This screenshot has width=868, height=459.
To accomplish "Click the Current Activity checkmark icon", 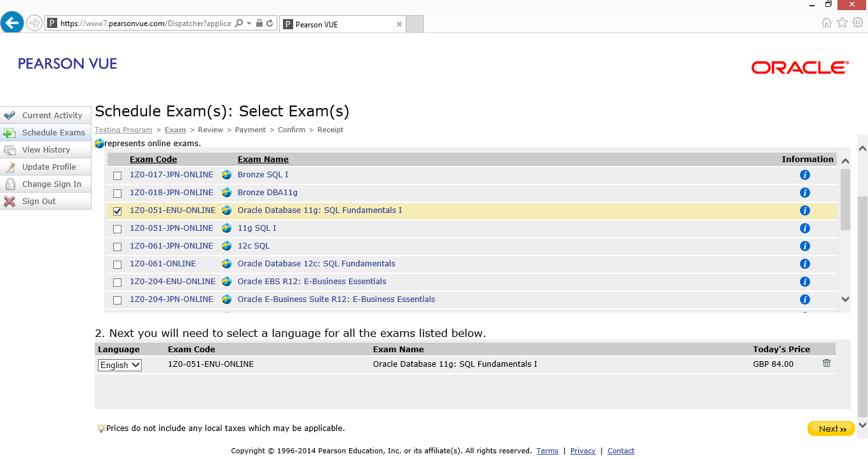I will (x=10, y=115).
